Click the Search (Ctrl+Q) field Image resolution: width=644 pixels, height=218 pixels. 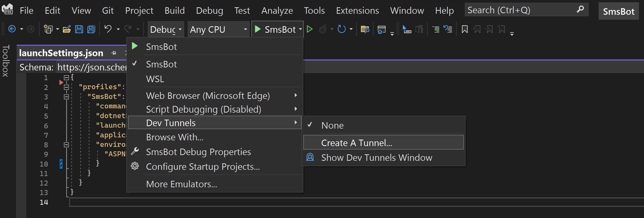[x=526, y=10]
